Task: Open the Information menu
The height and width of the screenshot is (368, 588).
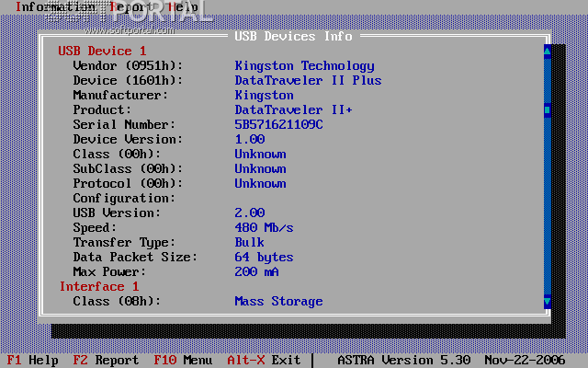Action: 55,7
